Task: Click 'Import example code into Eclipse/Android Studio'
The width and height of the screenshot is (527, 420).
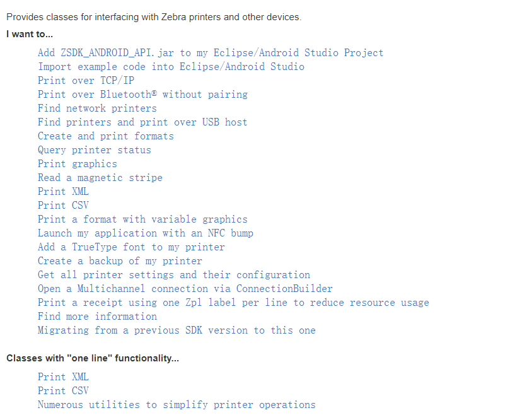Action: pyautogui.click(x=171, y=67)
